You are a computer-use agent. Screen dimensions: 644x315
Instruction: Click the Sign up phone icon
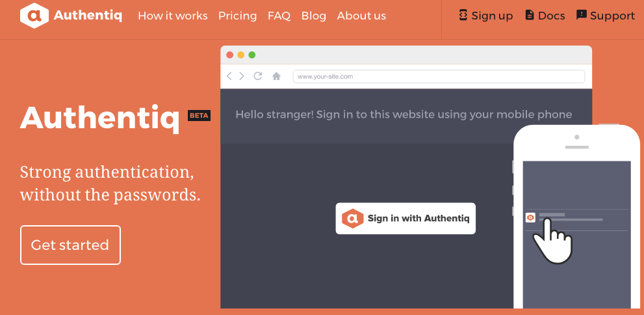pyautogui.click(x=463, y=15)
